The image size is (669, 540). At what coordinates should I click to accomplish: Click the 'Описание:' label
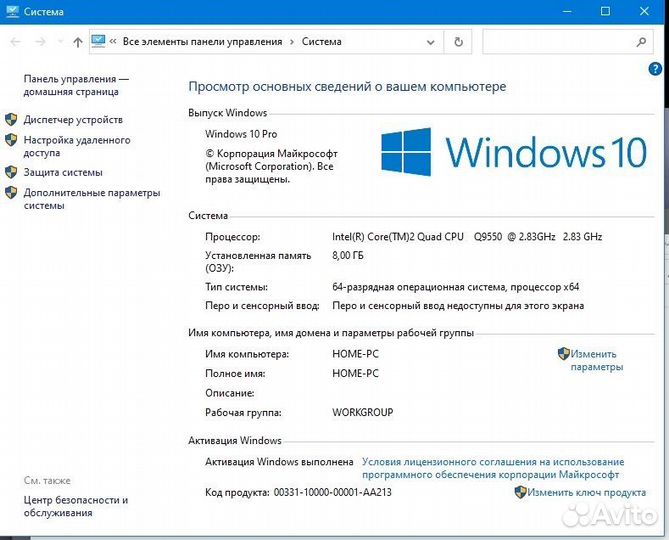pyautogui.click(x=230, y=393)
